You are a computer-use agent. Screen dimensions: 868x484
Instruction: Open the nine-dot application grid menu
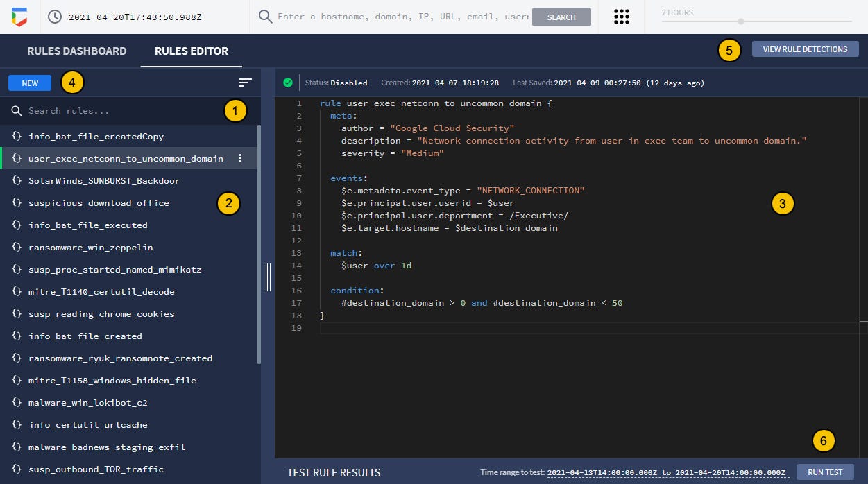pos(622,17)
